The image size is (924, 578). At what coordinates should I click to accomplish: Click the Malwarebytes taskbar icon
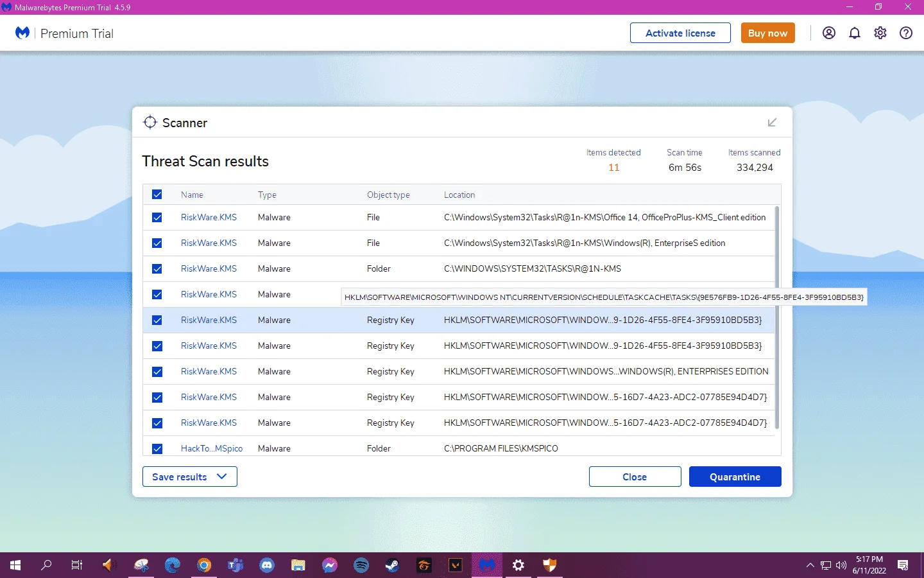(487, 565)
